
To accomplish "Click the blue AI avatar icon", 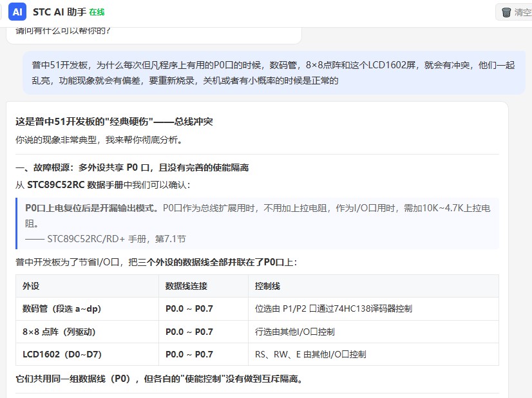I will (x=17, y=12).
